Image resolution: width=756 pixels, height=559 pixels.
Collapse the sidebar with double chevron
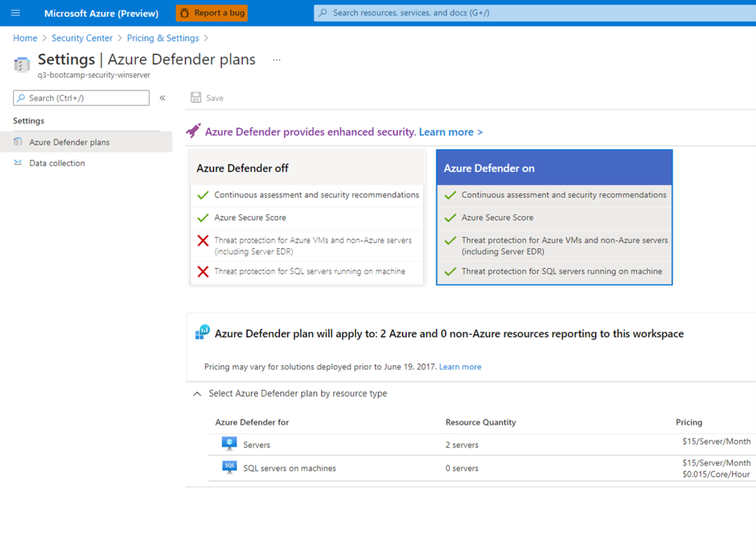tap(162, 98)
